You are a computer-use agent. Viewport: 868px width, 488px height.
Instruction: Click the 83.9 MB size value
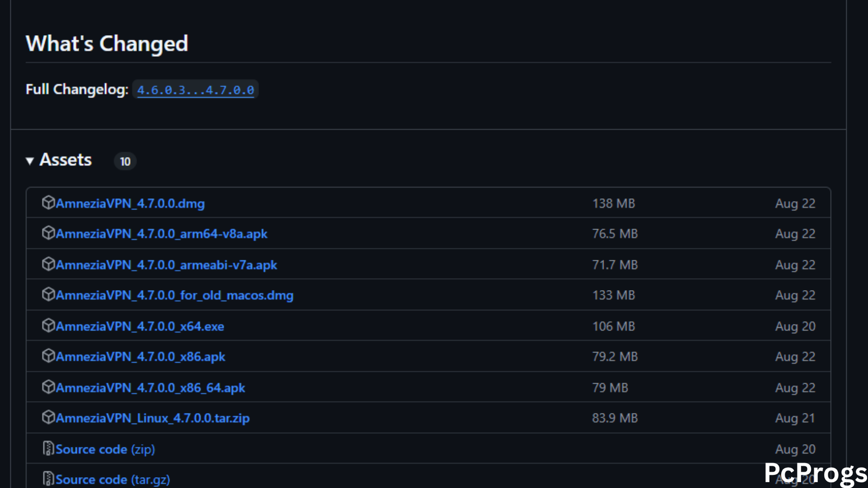615,418
